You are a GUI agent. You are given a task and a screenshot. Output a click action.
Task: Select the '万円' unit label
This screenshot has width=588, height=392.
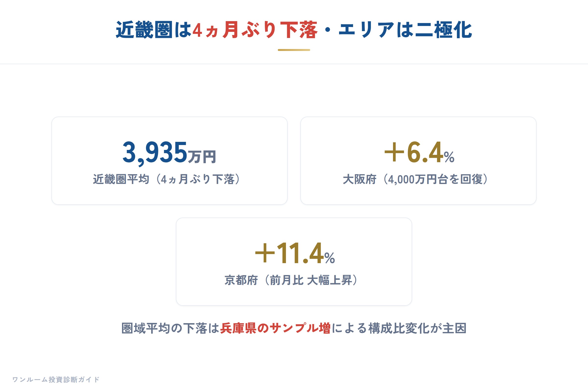coord(202,157)
